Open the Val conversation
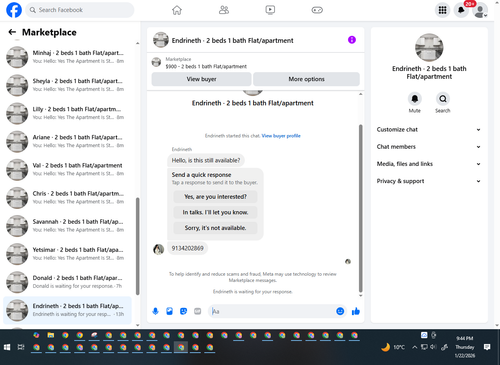500x365 pixels. click(67, 170)
